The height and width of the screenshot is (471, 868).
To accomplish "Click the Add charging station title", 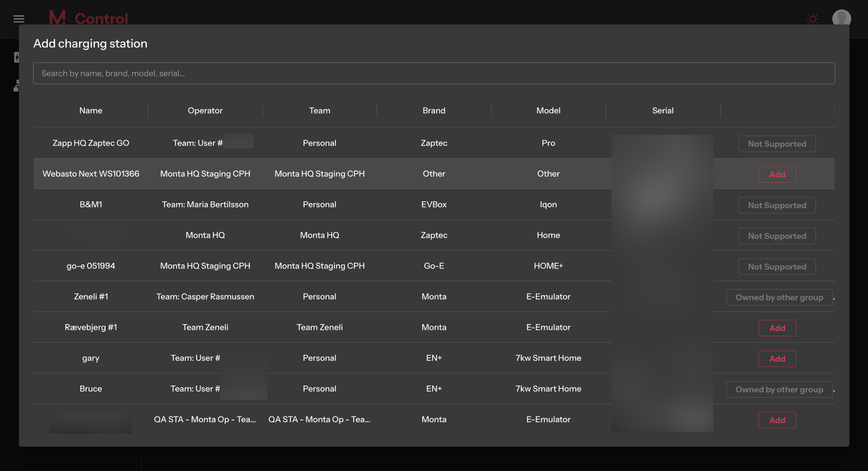I will coord(90,44).
